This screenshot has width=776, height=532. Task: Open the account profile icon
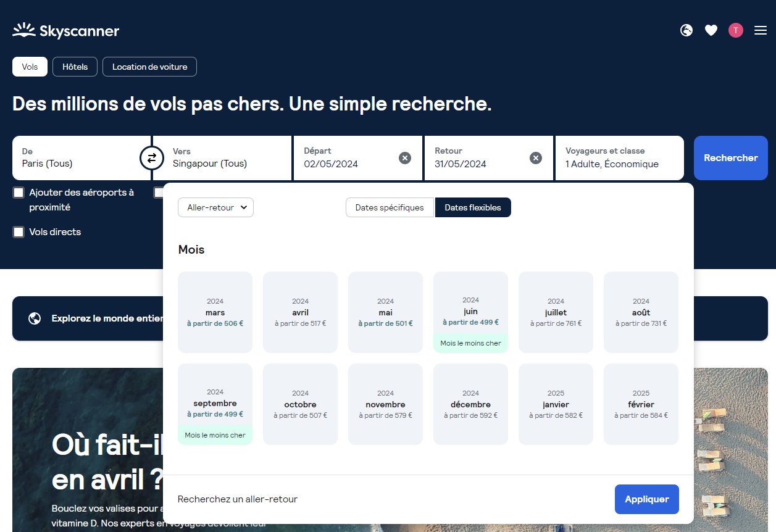[735, 30]
